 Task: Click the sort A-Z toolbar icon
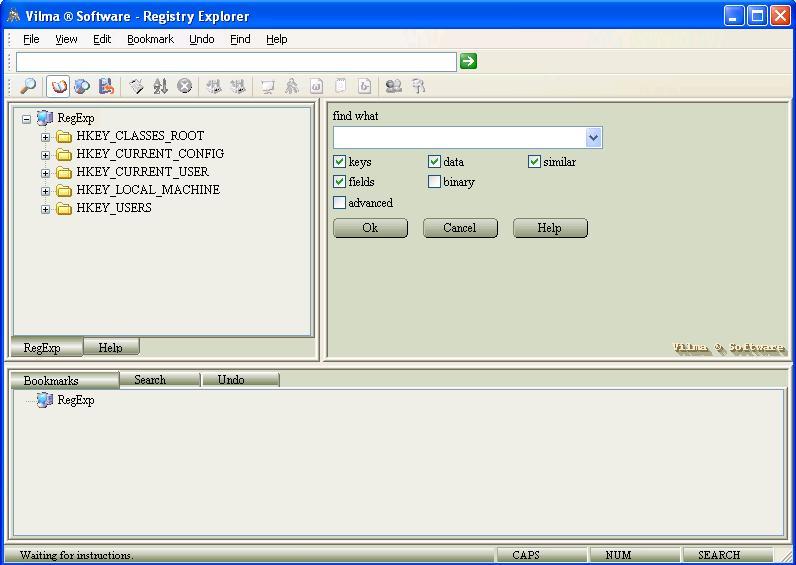click(x=160, y=86)
